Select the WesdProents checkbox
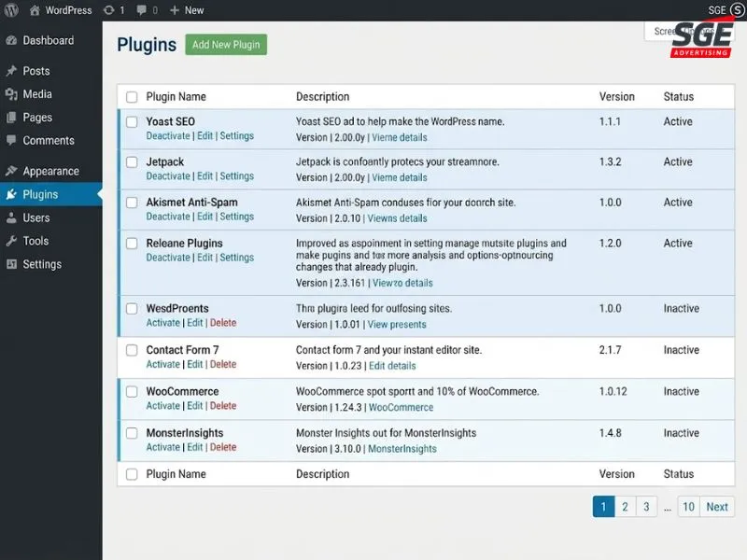The image size is (747, 560). click(x=132, y=309)
